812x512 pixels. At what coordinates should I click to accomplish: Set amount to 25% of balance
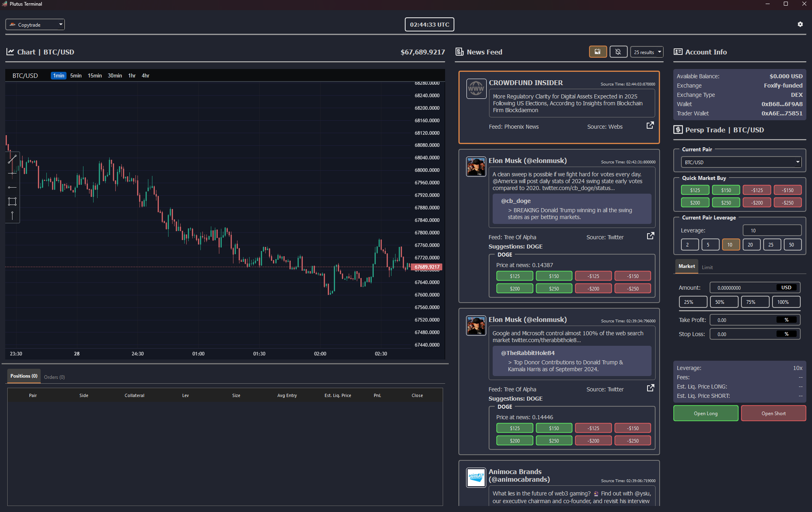click(693, 302)
